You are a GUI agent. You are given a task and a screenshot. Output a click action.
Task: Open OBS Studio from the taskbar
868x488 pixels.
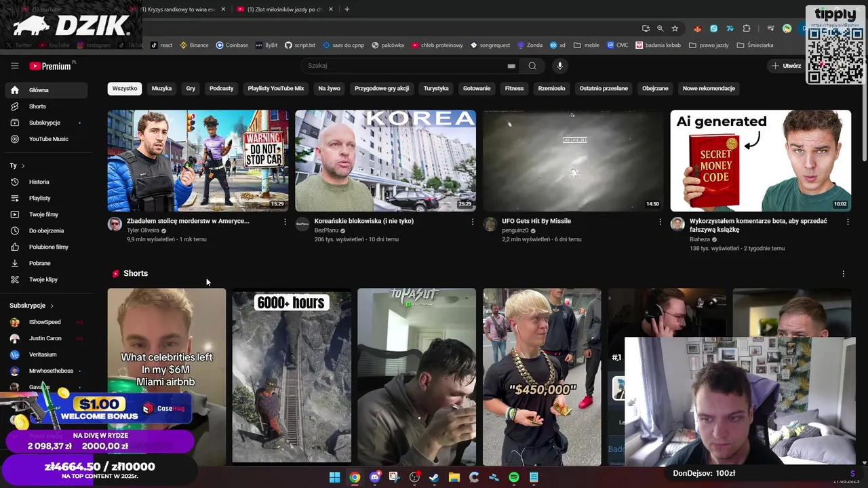(x=414, y=477)
